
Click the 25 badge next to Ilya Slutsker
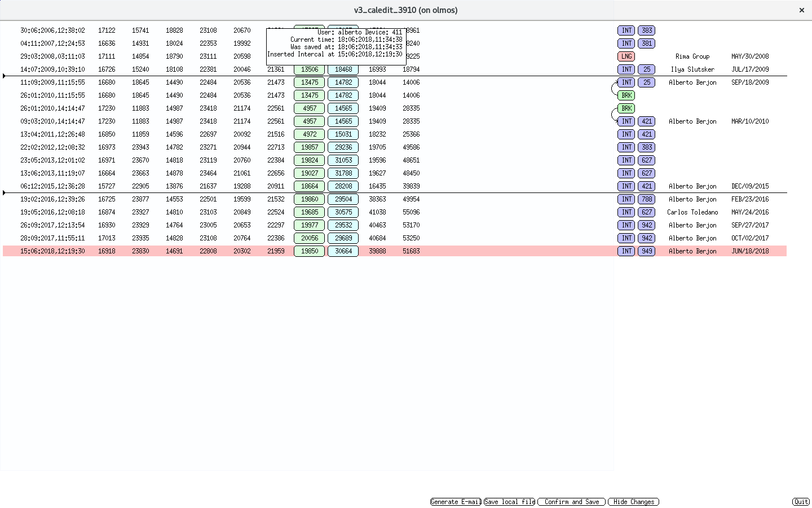pos(646,69)
